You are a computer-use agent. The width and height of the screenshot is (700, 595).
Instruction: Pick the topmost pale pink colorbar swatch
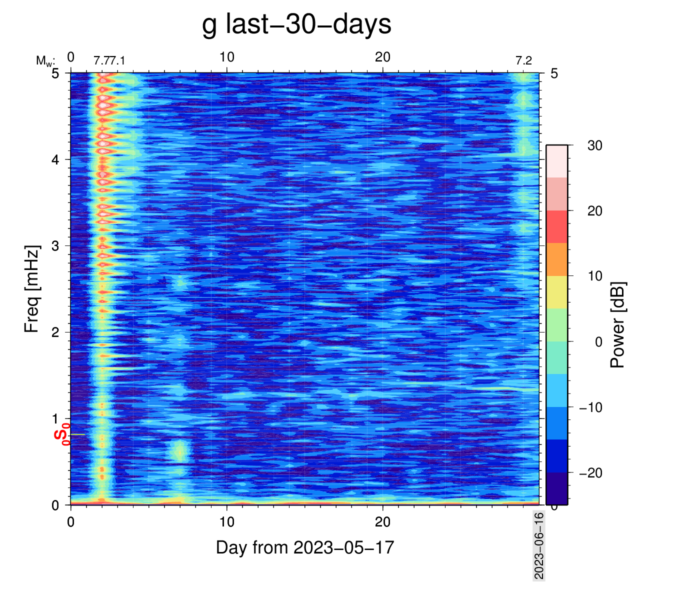(556, 161)
